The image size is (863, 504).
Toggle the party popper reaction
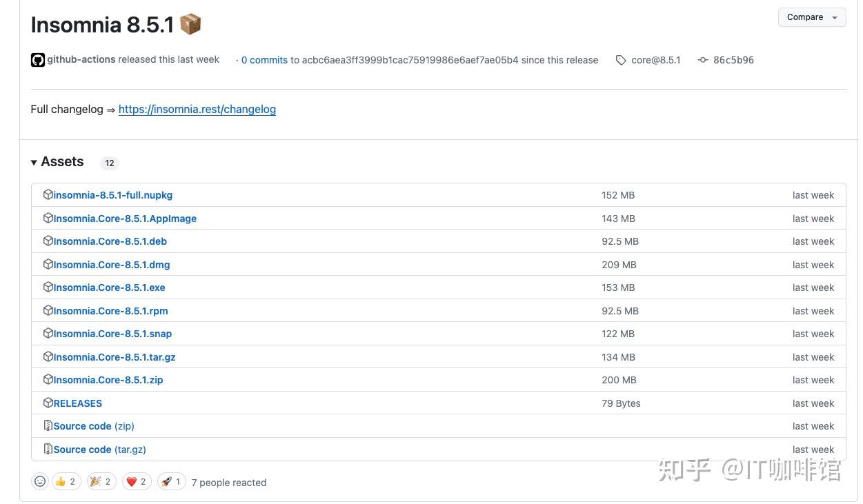pyautogui.click(x=101, y=481)
